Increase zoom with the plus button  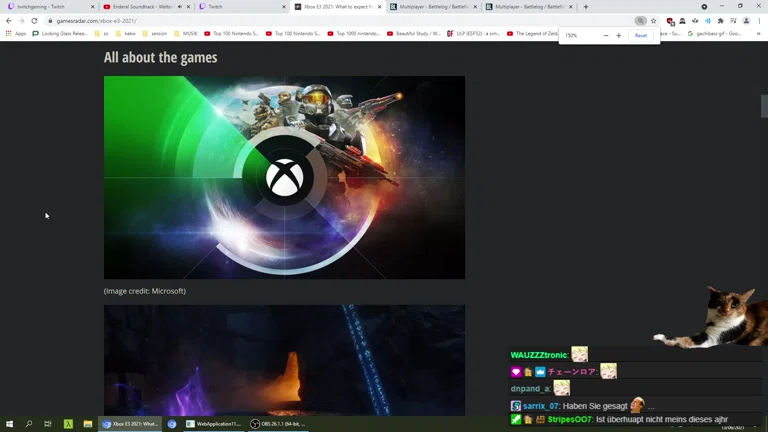(x=619, y=35)
